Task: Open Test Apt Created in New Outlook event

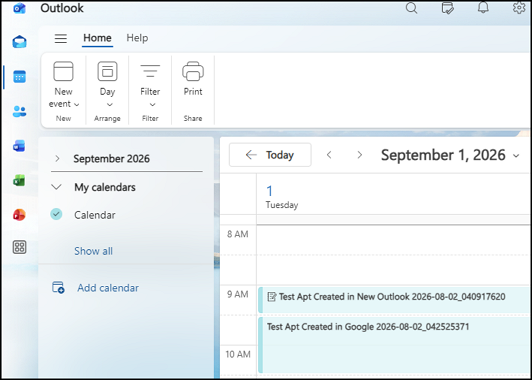Action: (394, 300)
